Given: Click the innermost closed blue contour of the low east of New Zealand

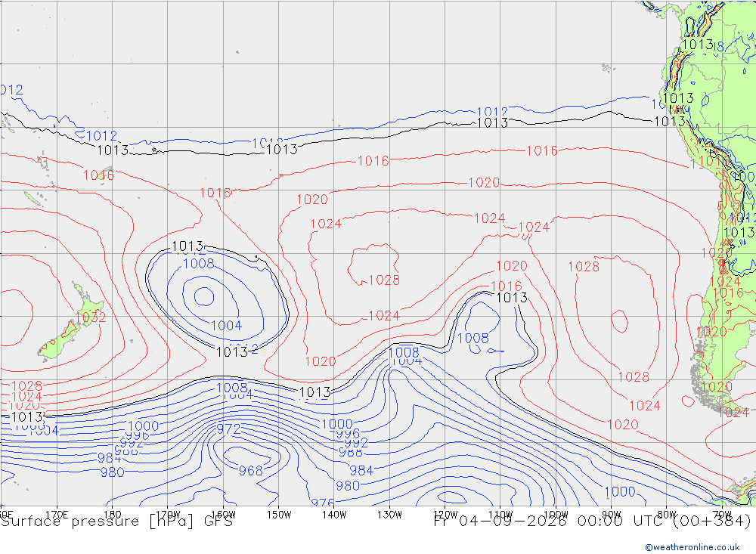Looking at the screenshot, I should pyautogui.click(x=204, y=296).
